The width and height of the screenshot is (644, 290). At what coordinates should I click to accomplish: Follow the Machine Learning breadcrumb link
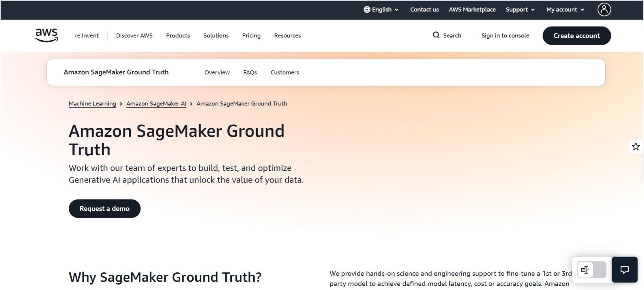coord(92,104)
